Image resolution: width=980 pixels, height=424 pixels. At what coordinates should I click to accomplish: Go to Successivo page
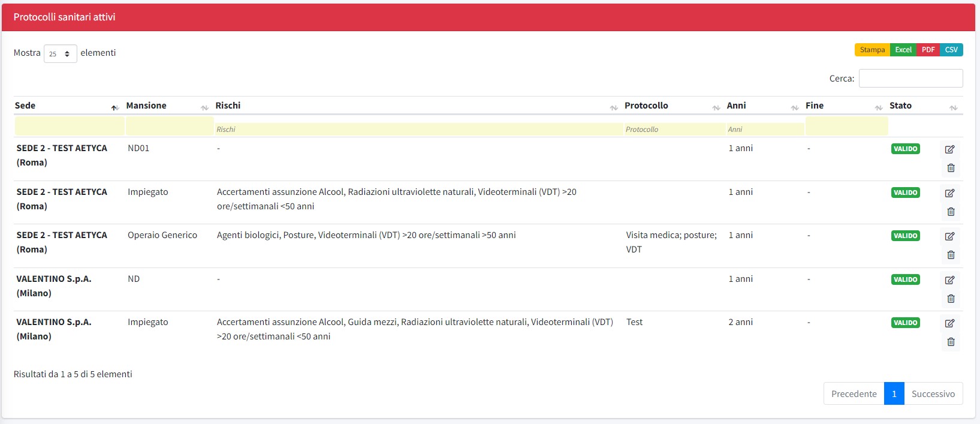933,394
